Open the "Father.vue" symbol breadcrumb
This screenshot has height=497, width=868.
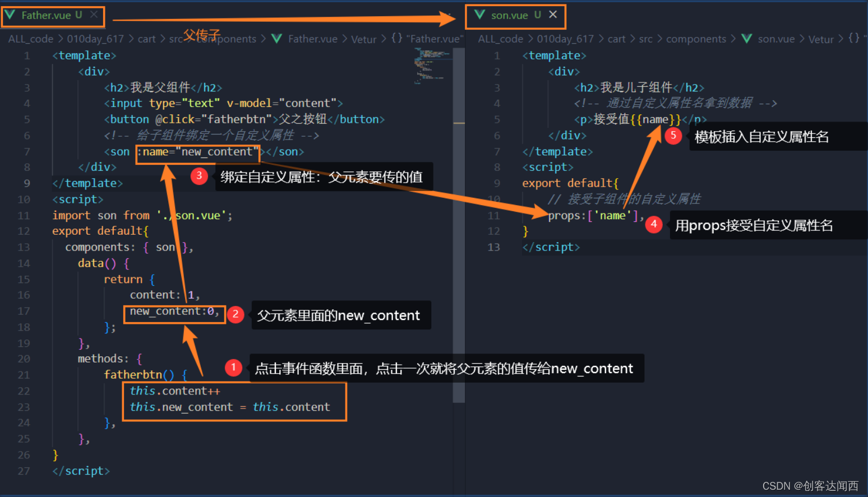coord(435,39)
